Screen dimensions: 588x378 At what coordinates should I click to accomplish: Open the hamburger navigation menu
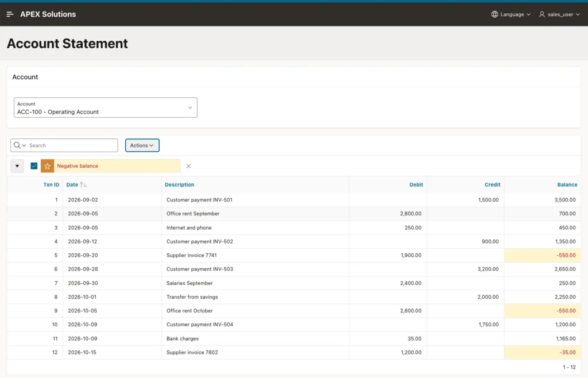(10, 14)
